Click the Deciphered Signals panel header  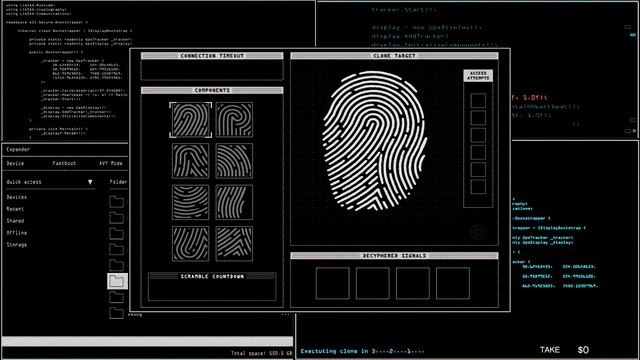pos(394,256)
